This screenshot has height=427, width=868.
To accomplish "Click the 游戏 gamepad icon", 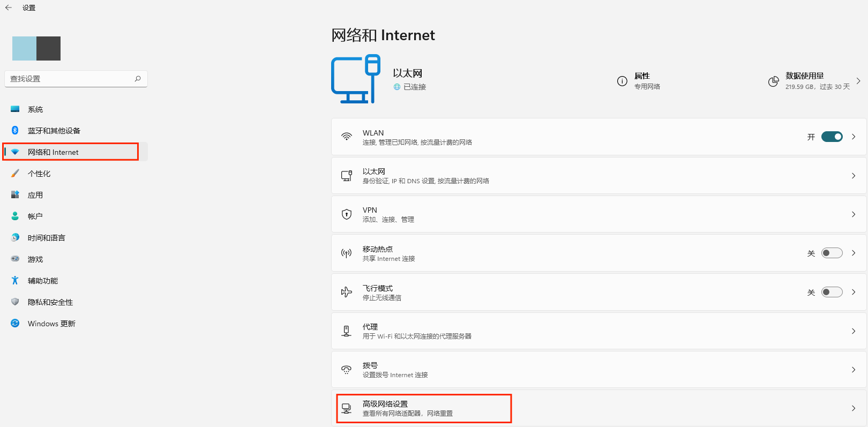I will coord(15,259).
